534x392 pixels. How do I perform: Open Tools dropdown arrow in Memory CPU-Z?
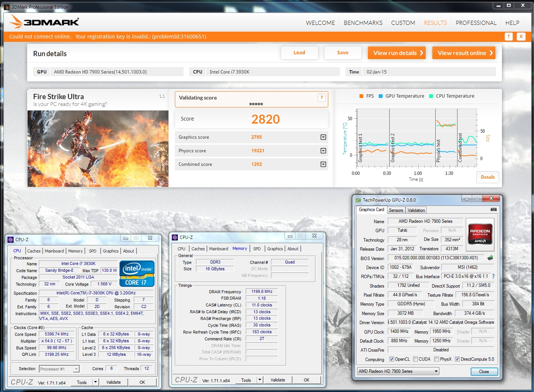tap(260, 380)
